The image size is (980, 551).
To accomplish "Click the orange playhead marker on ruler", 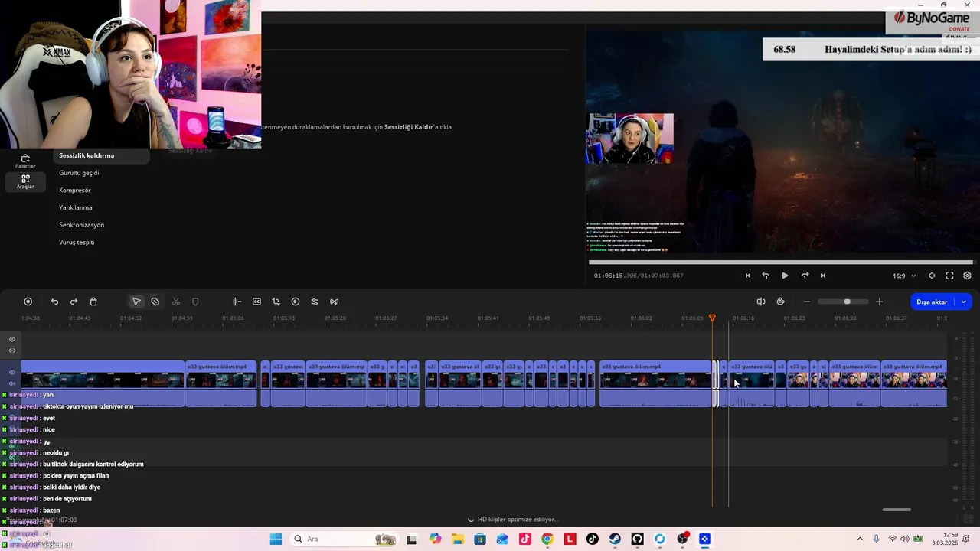I will click(712, 318).
